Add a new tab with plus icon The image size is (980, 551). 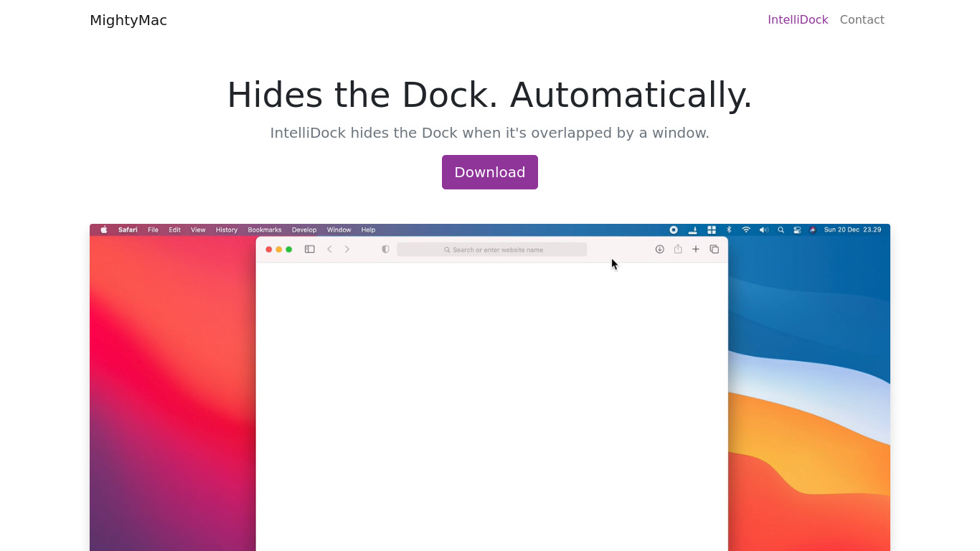(x=696, y=249)
